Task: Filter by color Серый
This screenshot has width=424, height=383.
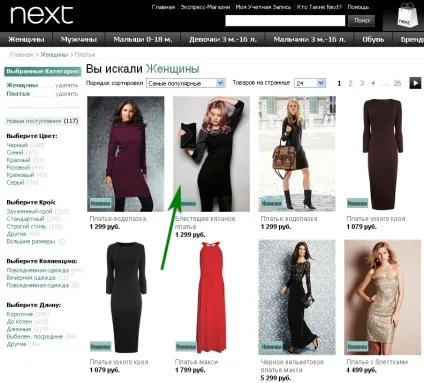Action: coord(15,183)
